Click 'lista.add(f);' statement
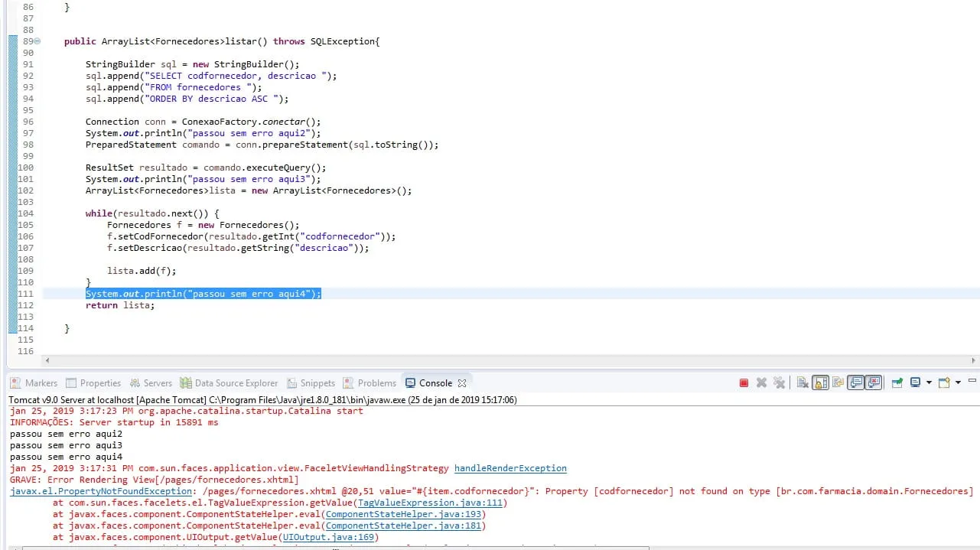Viewport: 980px width, 550px height. click(142, 271)
